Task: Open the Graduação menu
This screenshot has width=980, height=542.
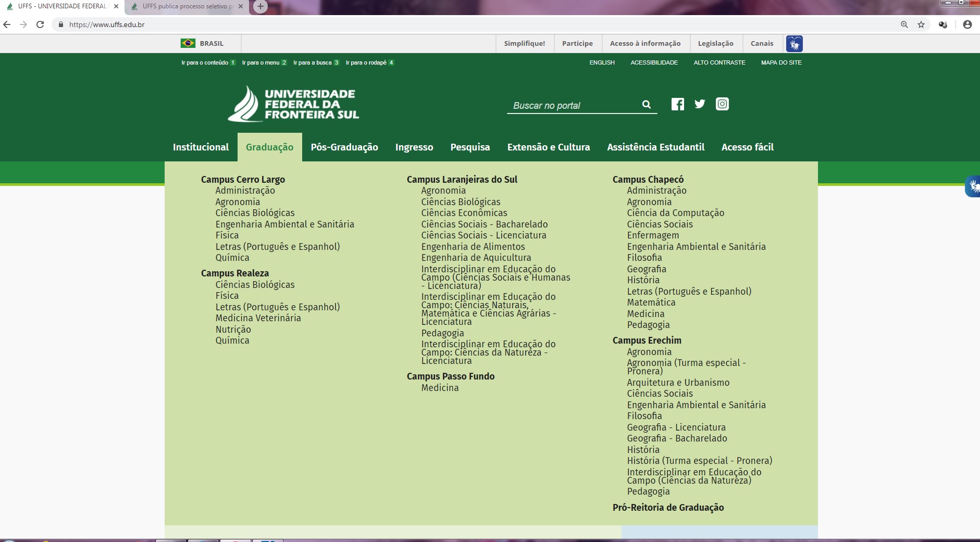Action: click(x=270, y=147)
